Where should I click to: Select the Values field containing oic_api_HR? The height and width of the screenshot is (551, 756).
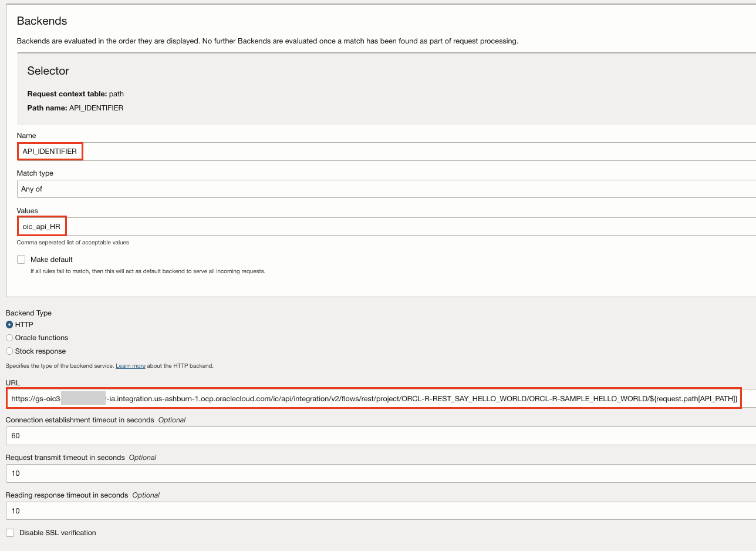point(41,226)
